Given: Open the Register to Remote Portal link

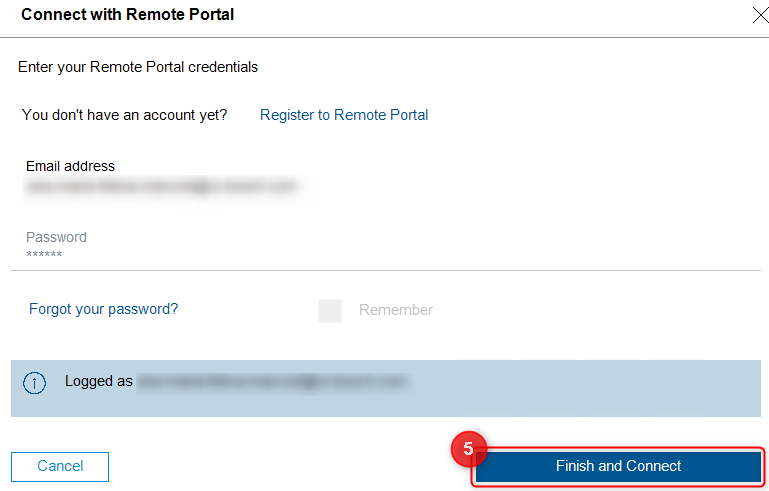Looking at the screenshot, I should [343, 115].
